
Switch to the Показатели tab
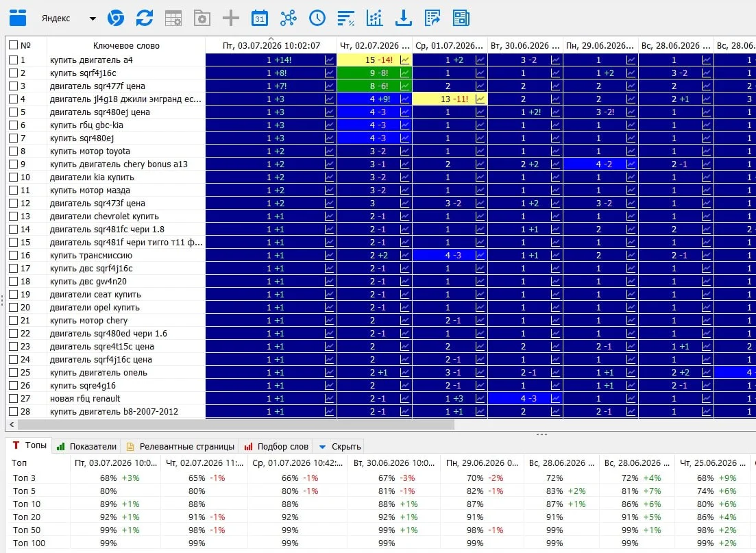click(87, 447)
